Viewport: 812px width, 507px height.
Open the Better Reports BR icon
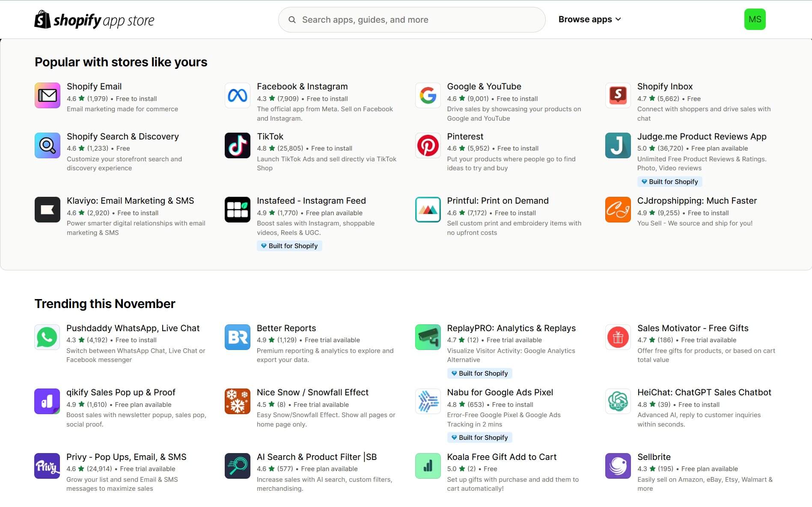[238, 337]
